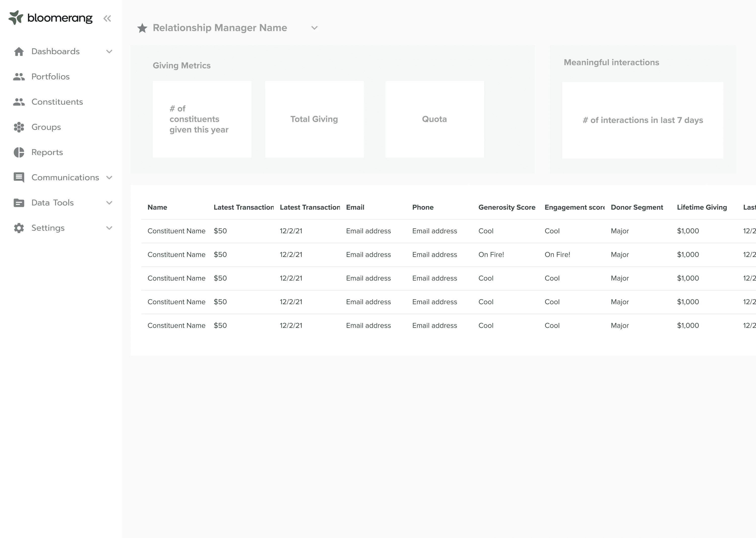The image size is (756, 538).
Task: Click the Bloomerang flower logo
Action: pos(16,18)
